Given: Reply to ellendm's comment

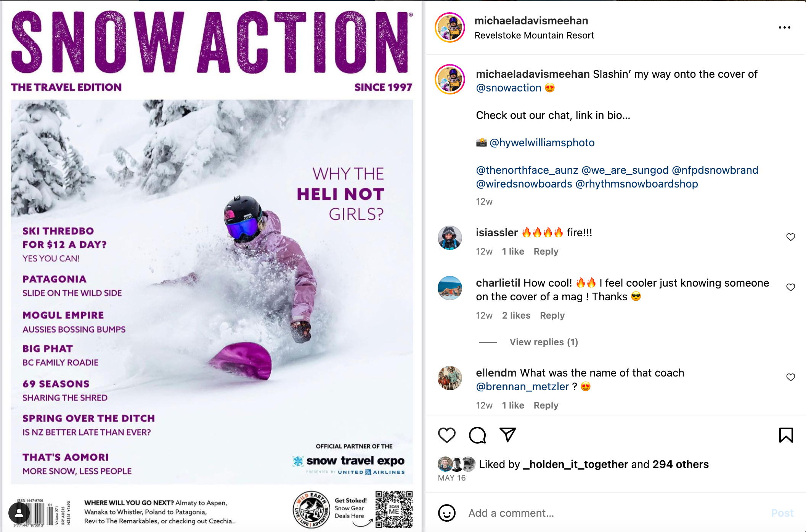Looking at the screenshot, I should click(x=546, y=405).
